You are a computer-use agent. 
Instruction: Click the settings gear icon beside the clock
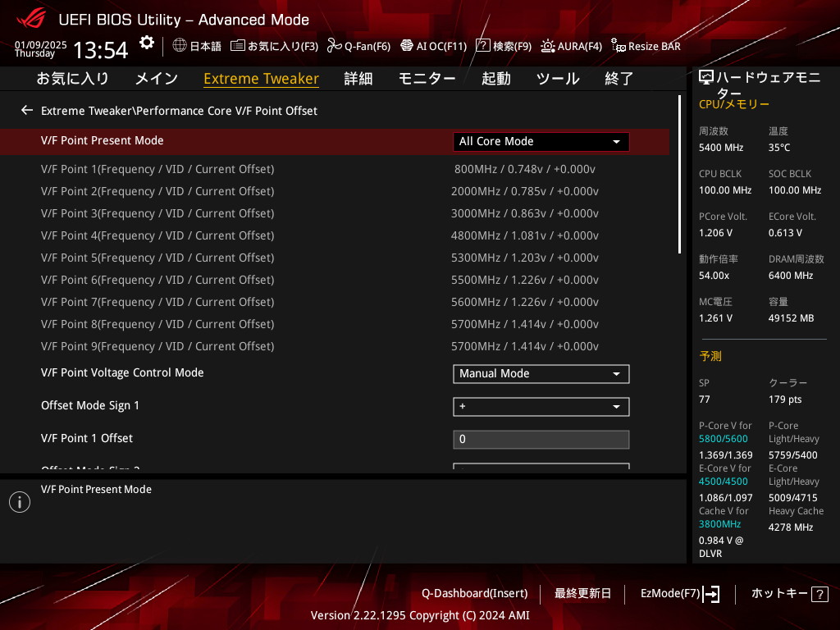coord(147,43)
